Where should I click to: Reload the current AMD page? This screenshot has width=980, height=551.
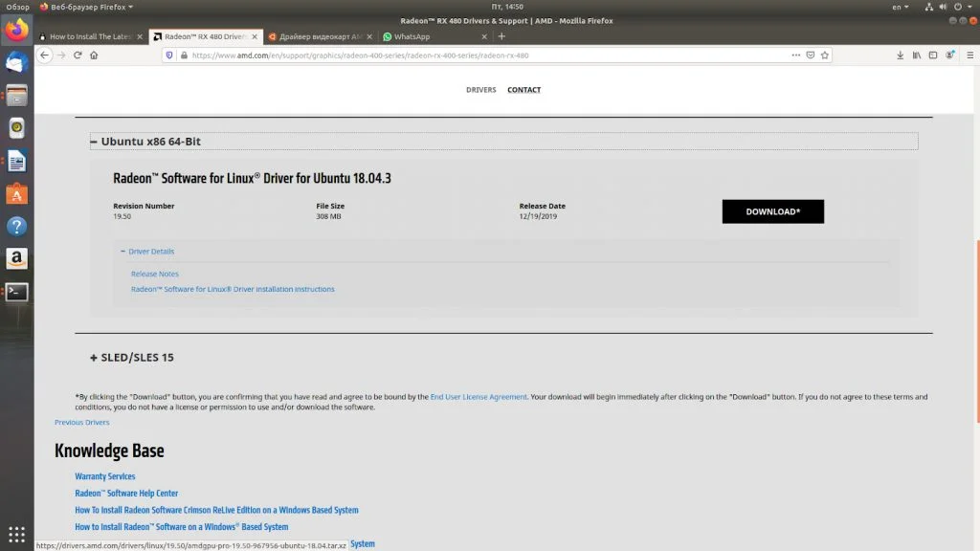pos(78,55)
